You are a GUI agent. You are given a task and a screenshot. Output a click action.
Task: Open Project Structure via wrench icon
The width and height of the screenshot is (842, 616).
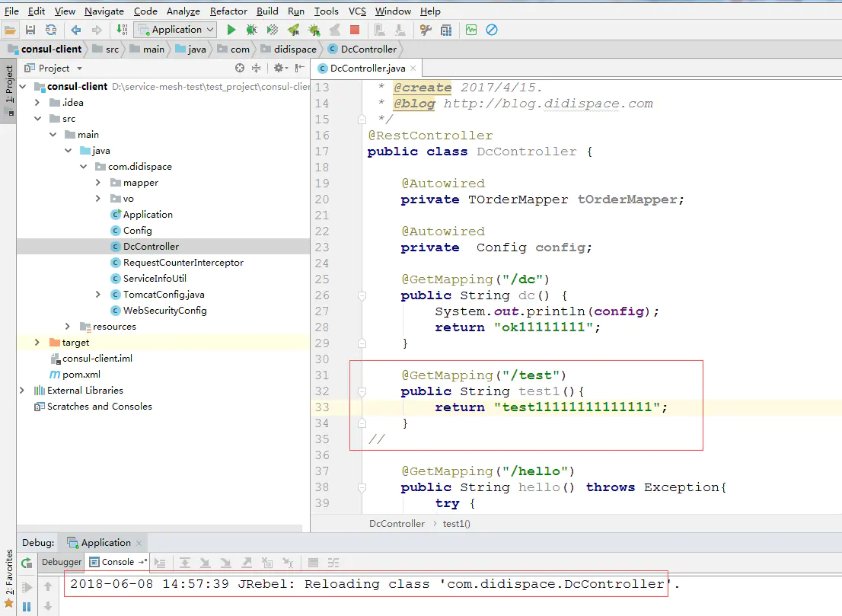pos(426,30)
